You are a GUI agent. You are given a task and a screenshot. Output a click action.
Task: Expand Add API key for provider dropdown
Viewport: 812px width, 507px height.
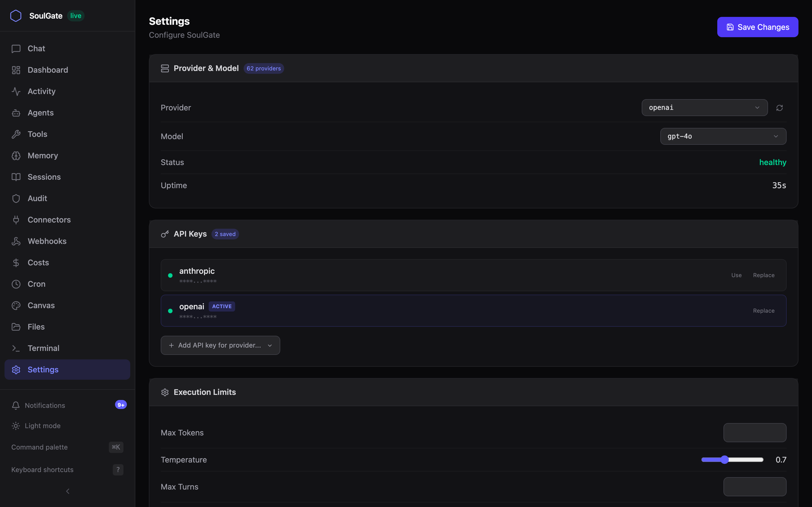(x=220, y=345)
